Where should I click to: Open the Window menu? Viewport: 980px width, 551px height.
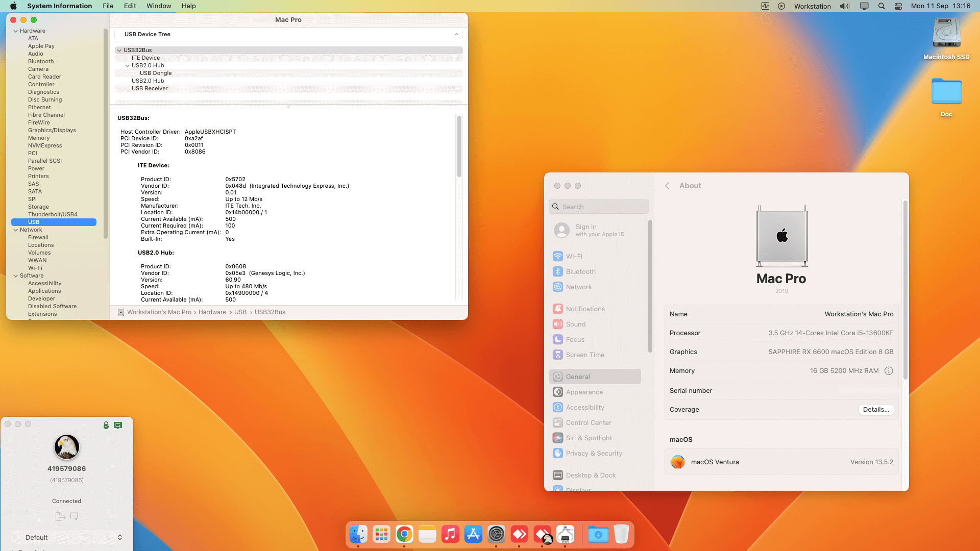159,6
